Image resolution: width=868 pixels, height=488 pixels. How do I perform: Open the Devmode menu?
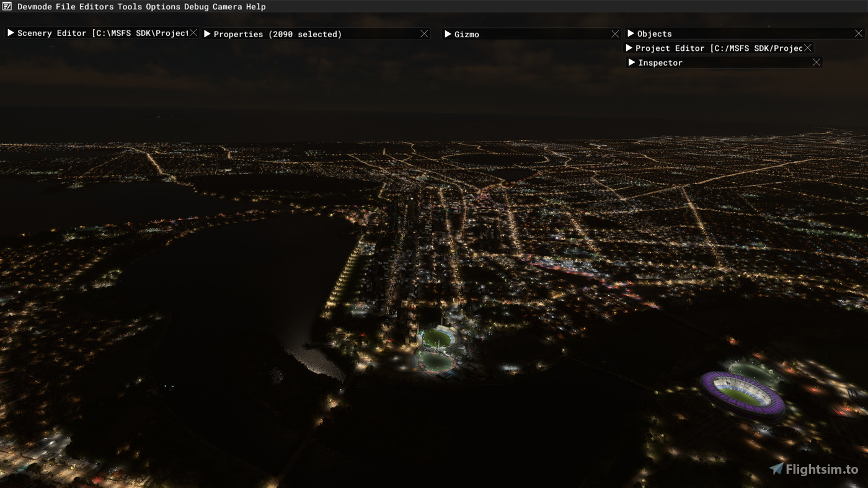(x=35, y=6)
